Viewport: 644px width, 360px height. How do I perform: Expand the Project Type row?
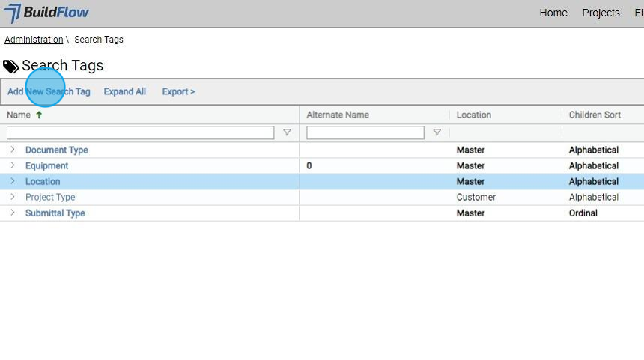pos(13,197)
